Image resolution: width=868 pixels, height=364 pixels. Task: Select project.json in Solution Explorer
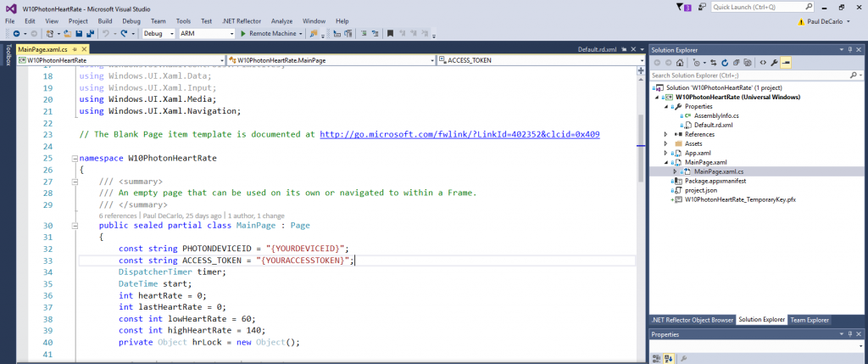tap(699, 190)
